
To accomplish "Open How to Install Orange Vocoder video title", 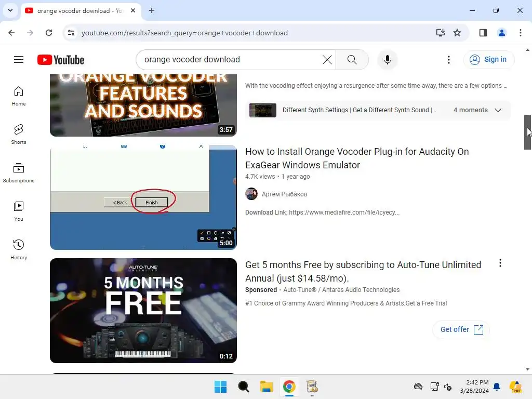I will click(x=357, y=158).
